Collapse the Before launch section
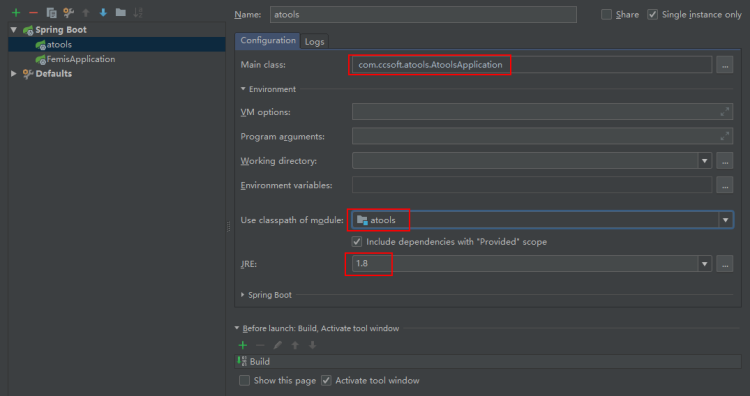 tap(237, 328)
